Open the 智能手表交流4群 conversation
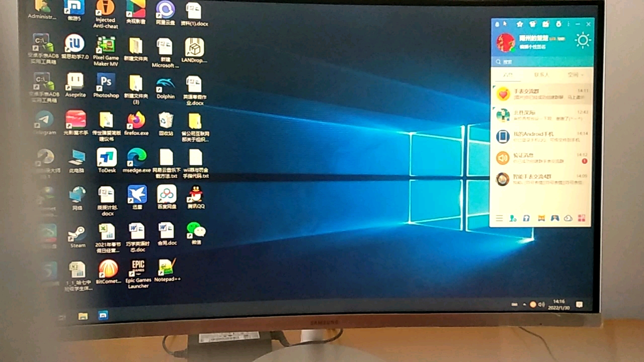 tap(542, 179)
